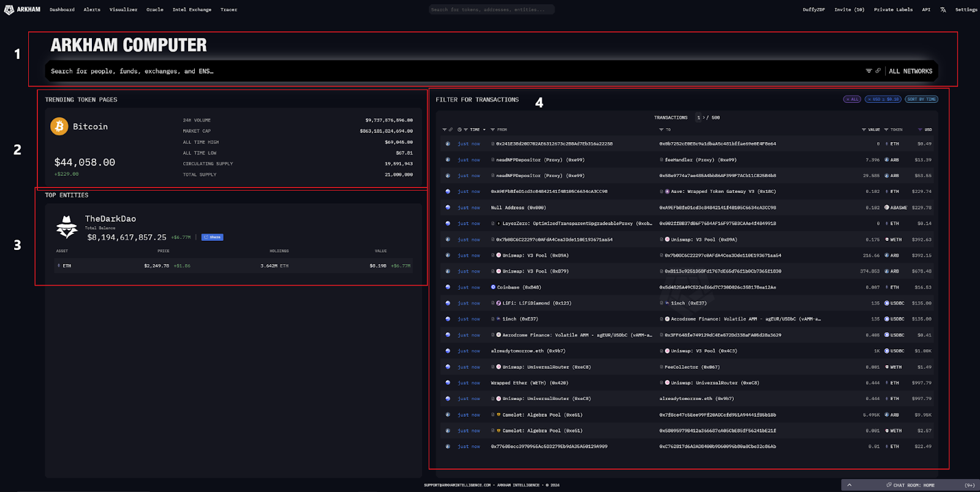Click the (9+) chat notification count

[970, 485]
